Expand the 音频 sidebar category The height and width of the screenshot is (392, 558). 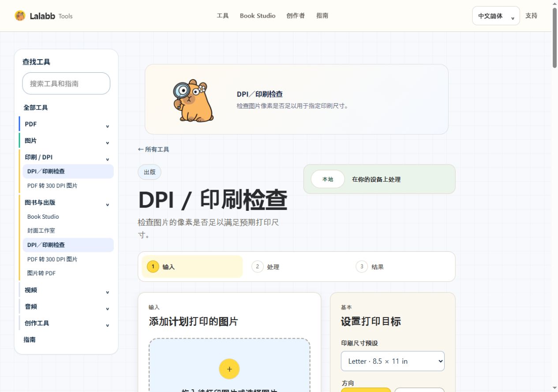[67, 306]
